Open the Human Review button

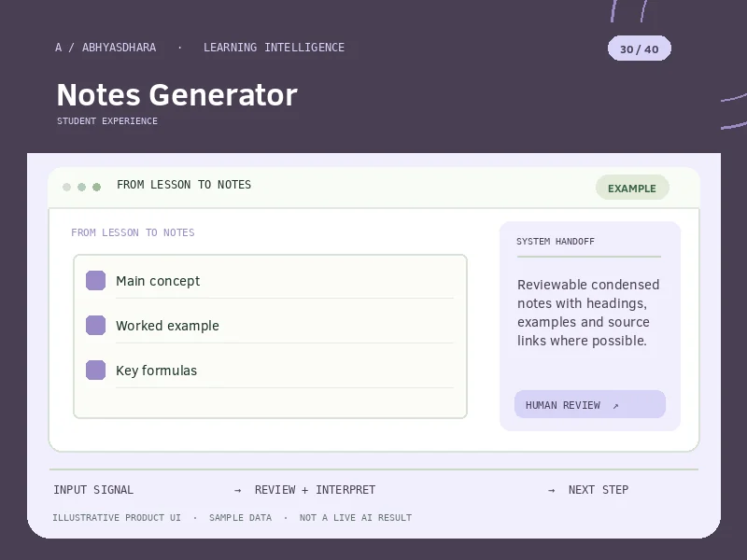tap(590, 404)
